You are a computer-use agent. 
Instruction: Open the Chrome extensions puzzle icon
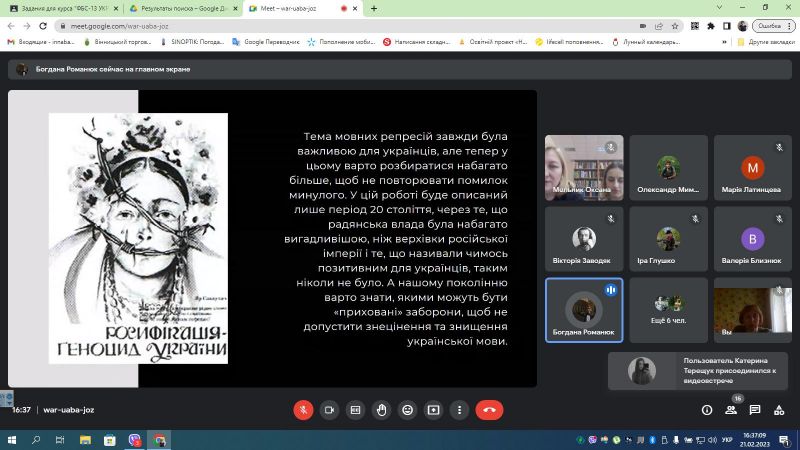coord(711,26)
